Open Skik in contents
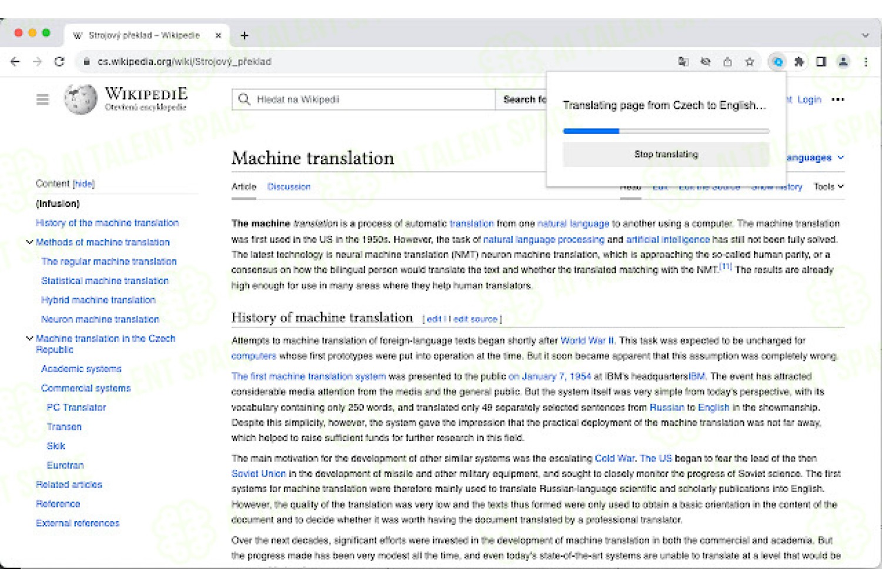Screen dimensions: 882x588 pos(56,446)
